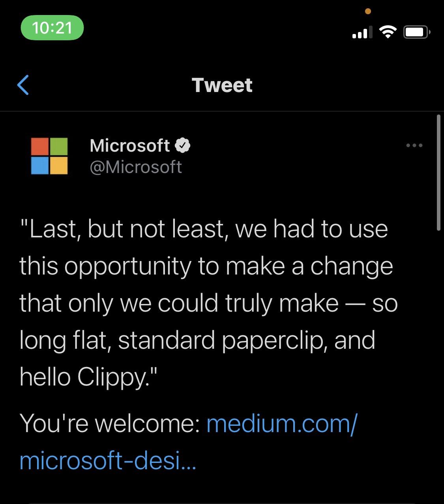Tap the "hello Clippy." line of the tweet
The image size is (444, 504).
tap(89, 376)
